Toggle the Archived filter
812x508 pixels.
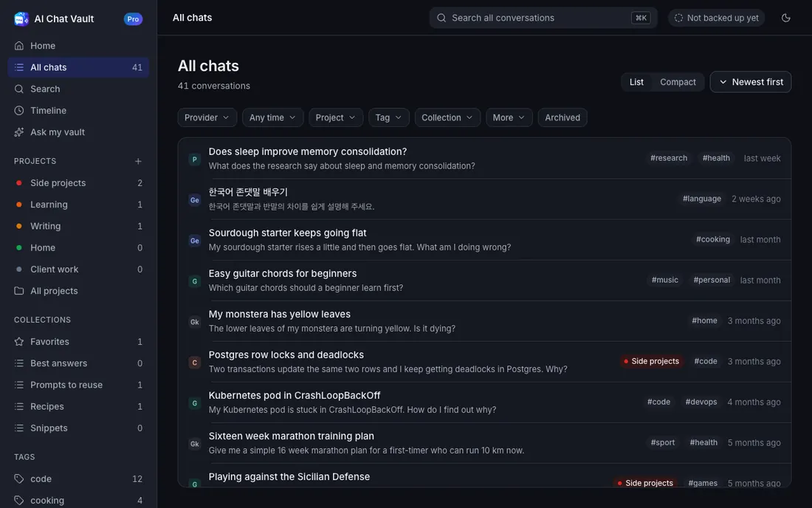(562, 117)
